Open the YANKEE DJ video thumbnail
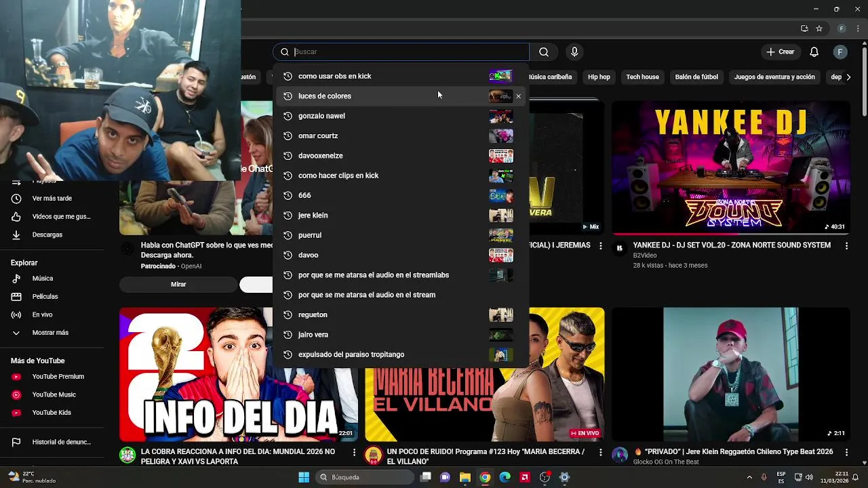868x488 pixels. pyautogui.click(x=731, y=167)
